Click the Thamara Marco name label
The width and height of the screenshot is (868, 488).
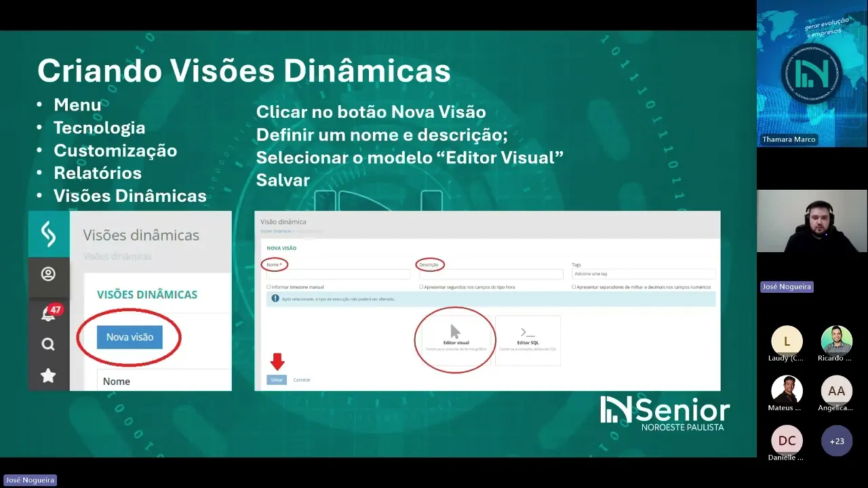pyautogui.click(x=789, y=139)
